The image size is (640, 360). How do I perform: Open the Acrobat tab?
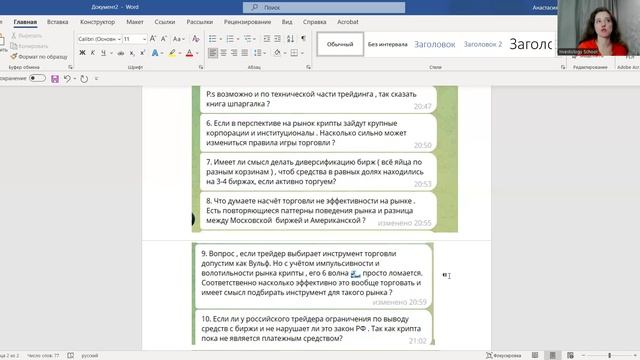coord(348,22)
